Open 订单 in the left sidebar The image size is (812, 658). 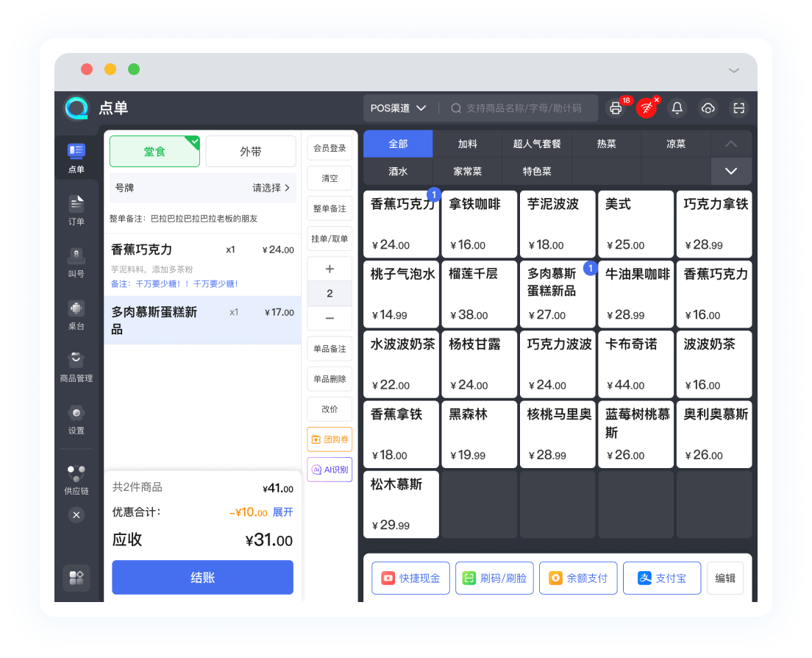click(x=76, y=210)
